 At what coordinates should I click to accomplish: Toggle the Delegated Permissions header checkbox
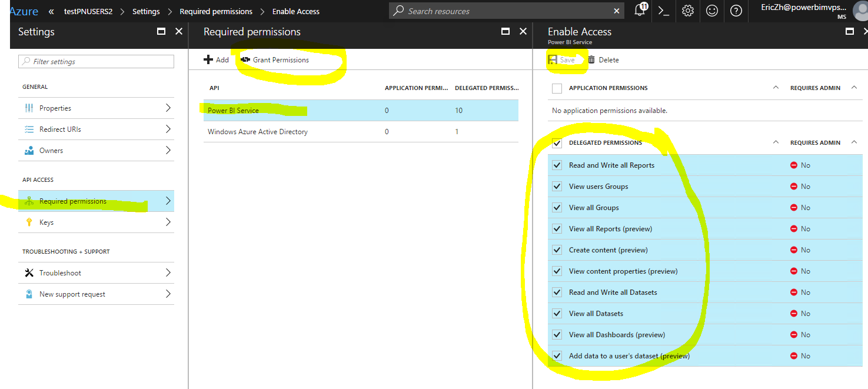pos(557,142)
